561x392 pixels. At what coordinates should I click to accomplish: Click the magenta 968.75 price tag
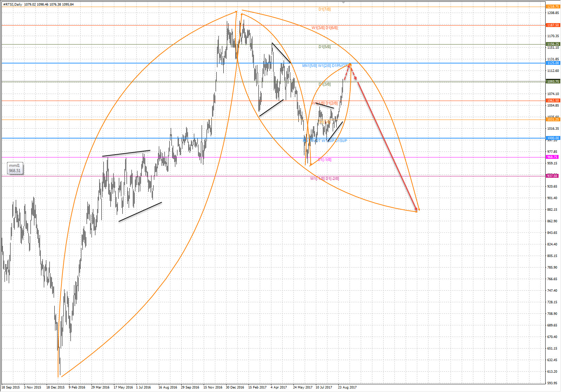point(552,157)
